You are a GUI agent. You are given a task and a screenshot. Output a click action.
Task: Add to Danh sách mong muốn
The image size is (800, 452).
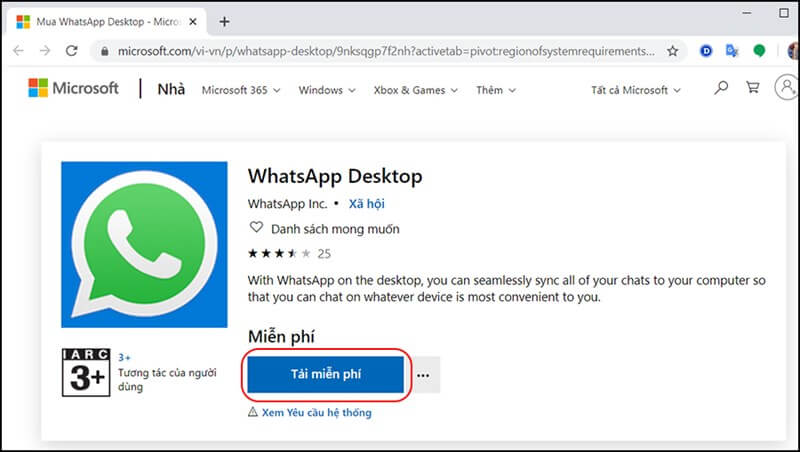tap(335, 229)
